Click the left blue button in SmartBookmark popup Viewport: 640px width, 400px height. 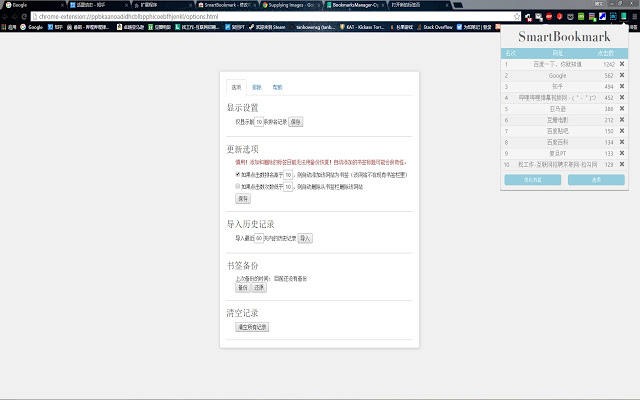coord(533,180)
